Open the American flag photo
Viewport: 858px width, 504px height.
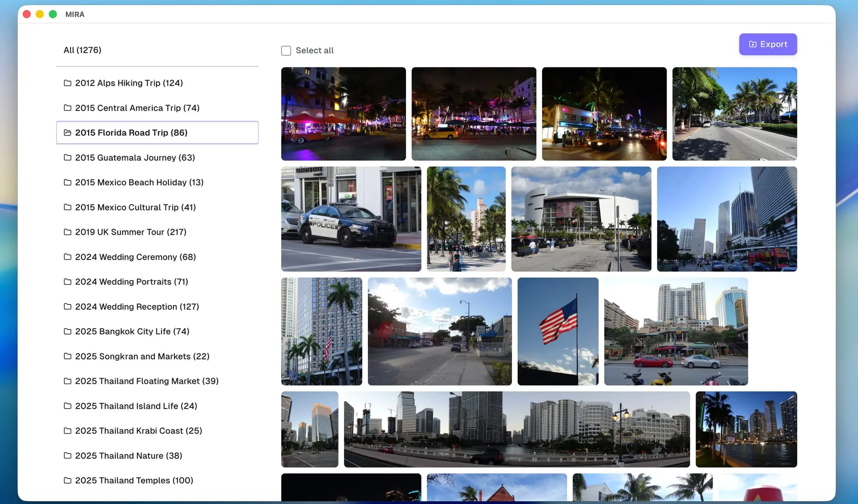558,332
